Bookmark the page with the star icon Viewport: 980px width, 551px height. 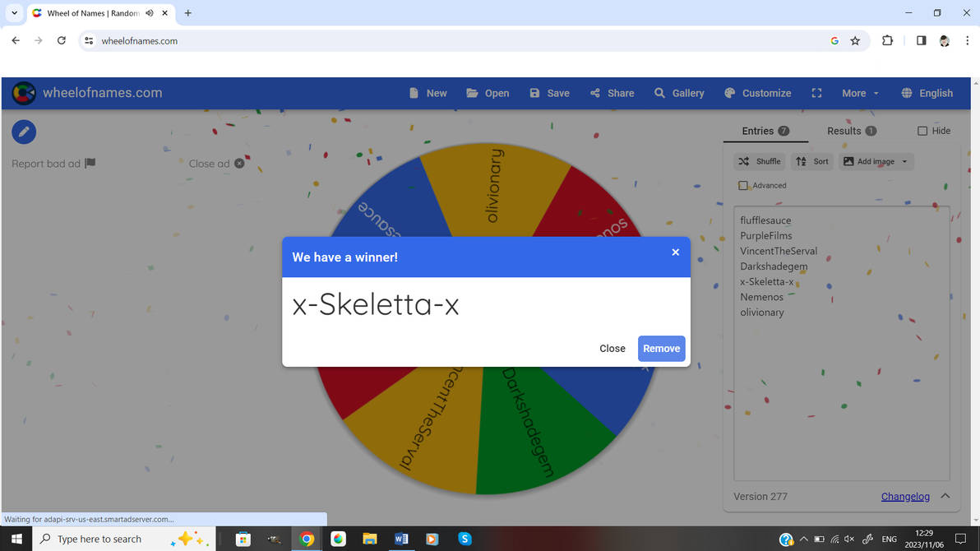[x=855, y=40]
